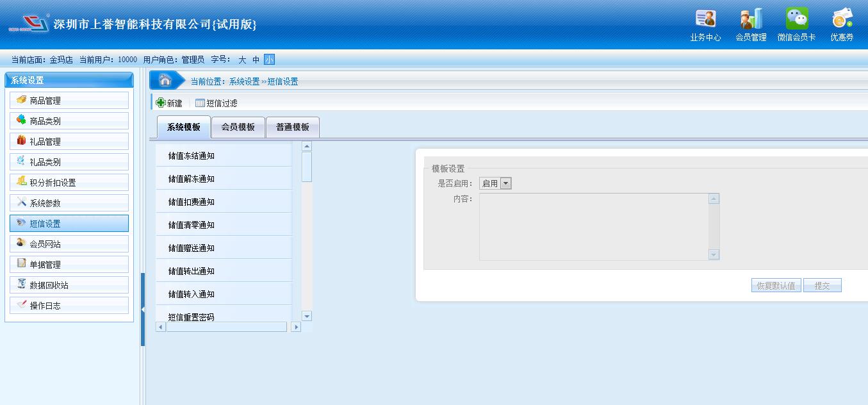868x405 pixels.
Task: Click inside the 内容 text area
Action: [593, 227]
